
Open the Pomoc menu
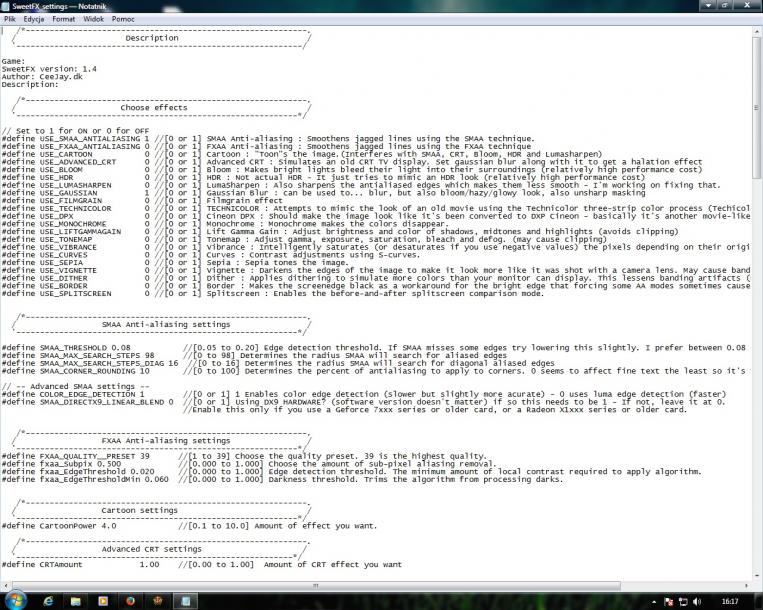[x=122, y=18]
